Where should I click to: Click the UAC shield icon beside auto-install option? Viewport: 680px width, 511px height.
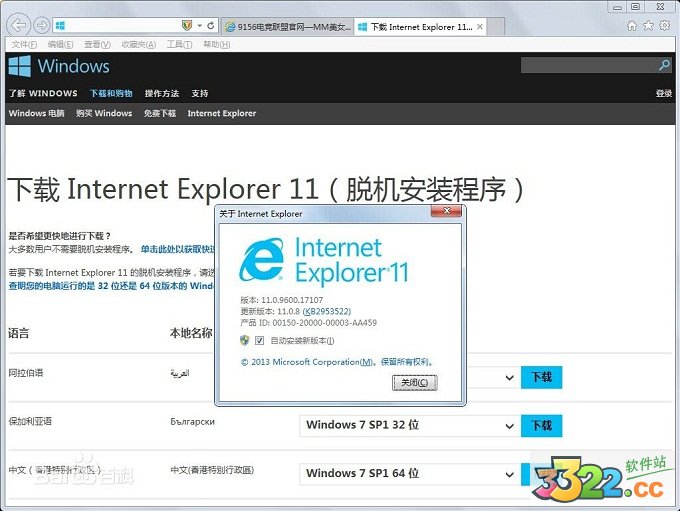pos(245,341)
